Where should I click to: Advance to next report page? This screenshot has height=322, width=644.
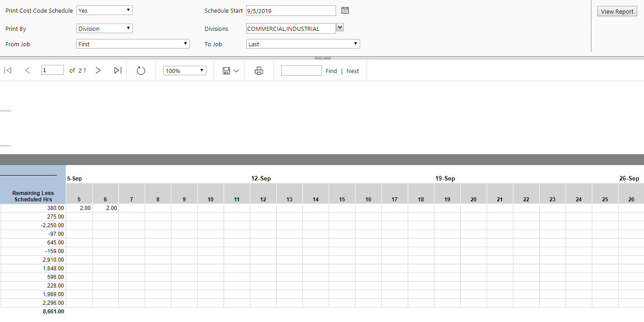(x=98, y=70)
